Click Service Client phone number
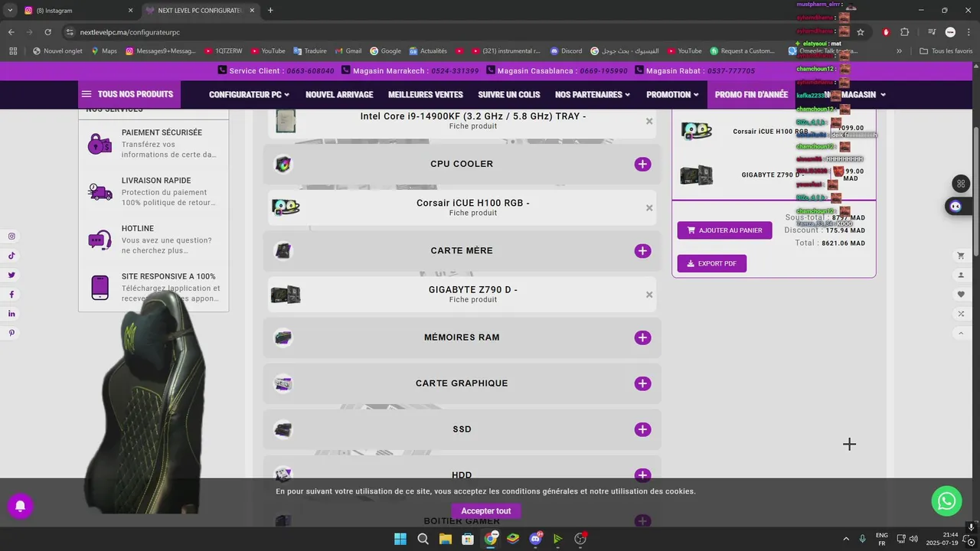This screenshot has height=551, width=980. pos(310,71)
